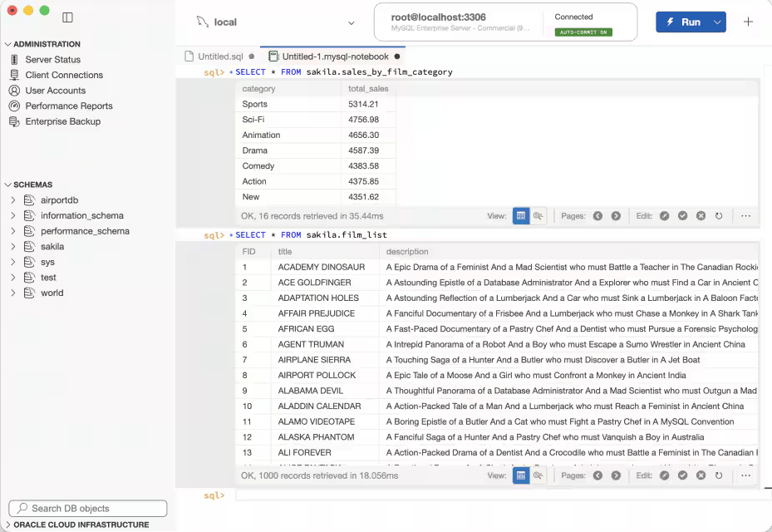772x532 pixels.
Task: Click edit pencil icon in film_list result
Action: 664,475
